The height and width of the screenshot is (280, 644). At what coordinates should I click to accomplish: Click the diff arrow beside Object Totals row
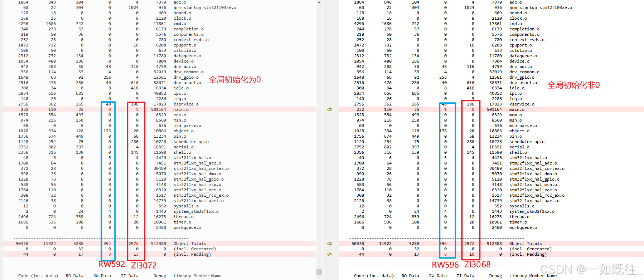click(329, 244)
